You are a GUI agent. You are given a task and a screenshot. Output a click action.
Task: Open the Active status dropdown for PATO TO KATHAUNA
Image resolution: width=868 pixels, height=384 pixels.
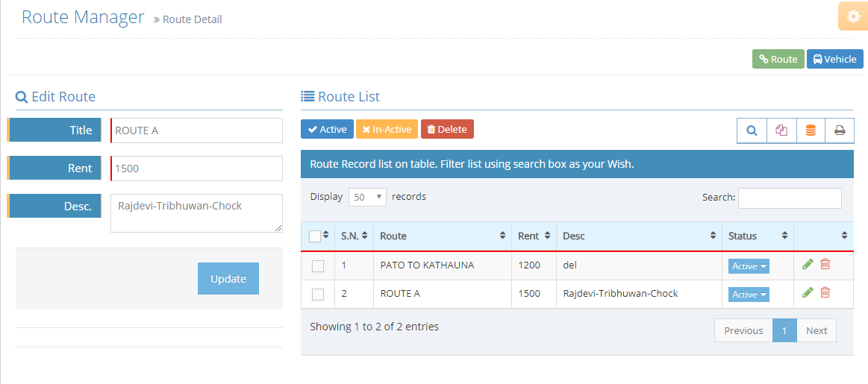(x=749, y=266)
